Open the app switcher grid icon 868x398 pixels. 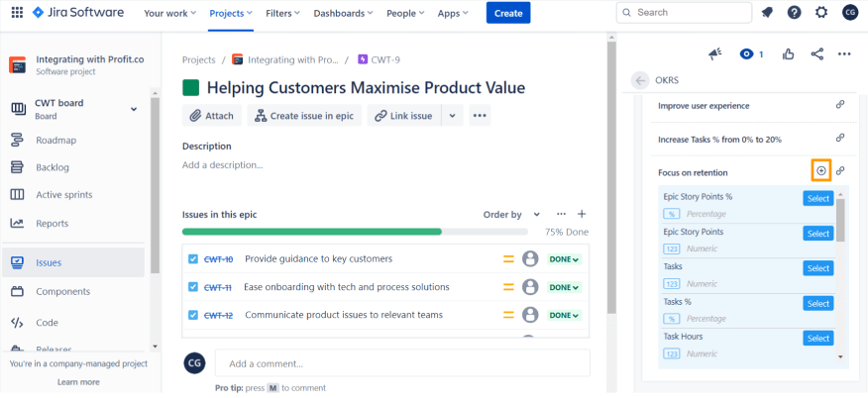click(x=17, y=12)
